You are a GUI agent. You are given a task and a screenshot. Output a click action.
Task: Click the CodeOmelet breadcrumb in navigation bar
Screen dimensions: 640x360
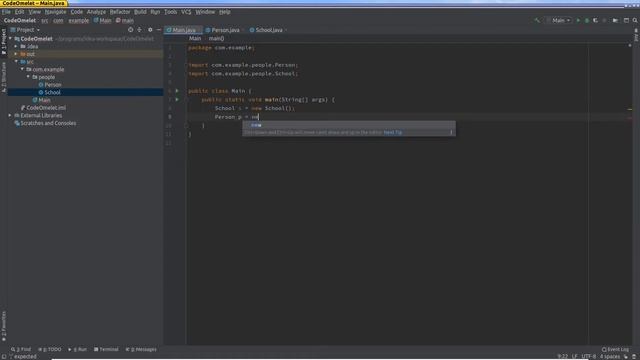(20, 20)
